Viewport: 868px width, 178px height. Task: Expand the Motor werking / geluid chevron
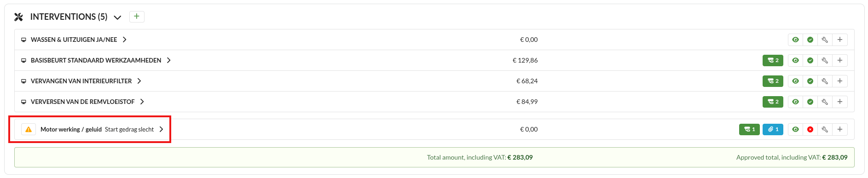coord(161,129)
